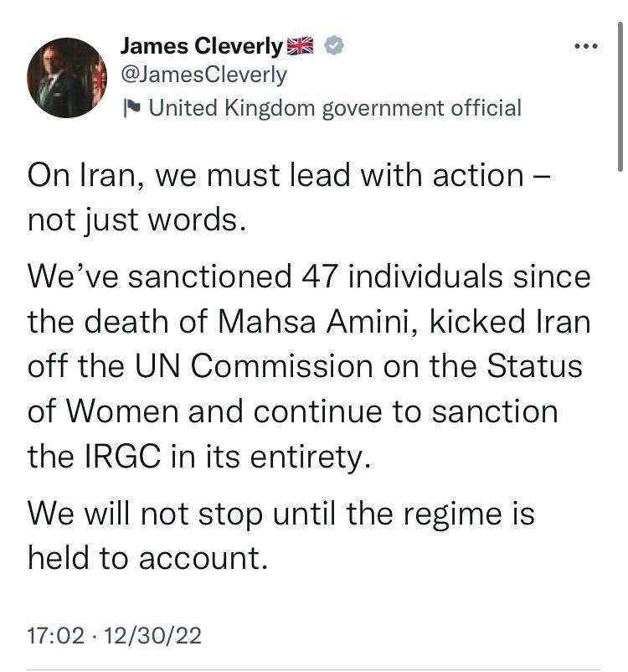Click the UK flag emoji beside the name

299,45
